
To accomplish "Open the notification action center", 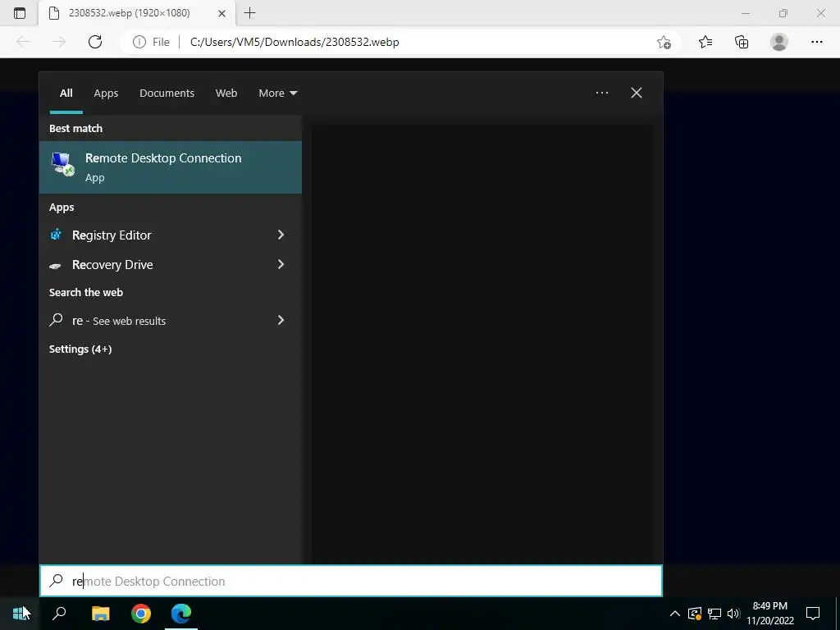I will tap(813, 614).
